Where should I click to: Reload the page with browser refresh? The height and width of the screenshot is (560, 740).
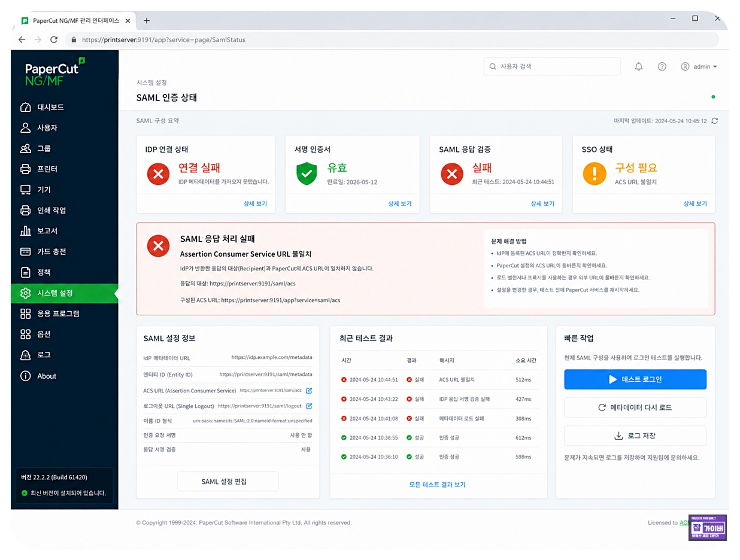click(54, 40)
